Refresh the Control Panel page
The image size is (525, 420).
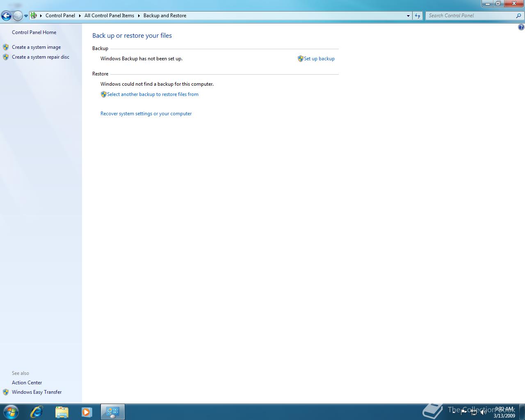point(418,16)
